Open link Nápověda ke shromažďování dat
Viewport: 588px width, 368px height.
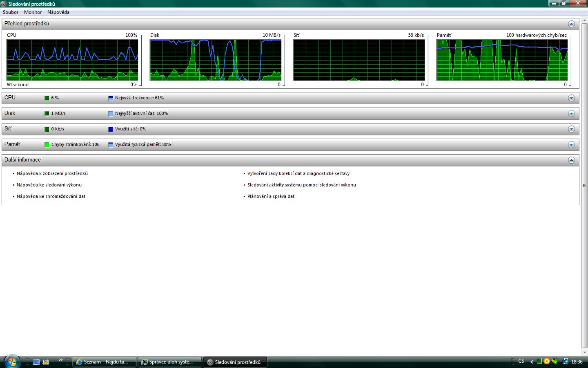pyautogui.click(x=51, y=196)
